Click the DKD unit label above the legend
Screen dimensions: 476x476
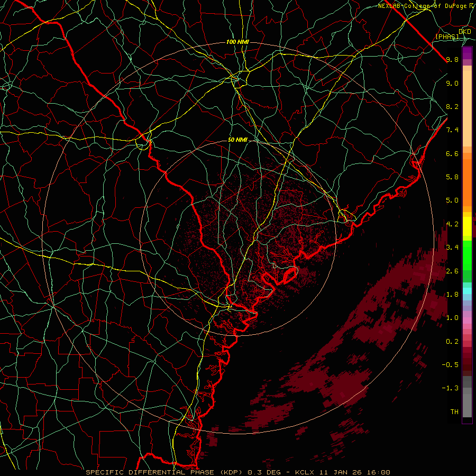pos(464,32)
